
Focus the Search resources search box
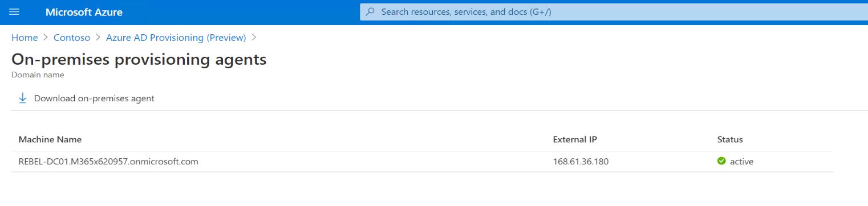pyautogui.click(x=614, y=11)
